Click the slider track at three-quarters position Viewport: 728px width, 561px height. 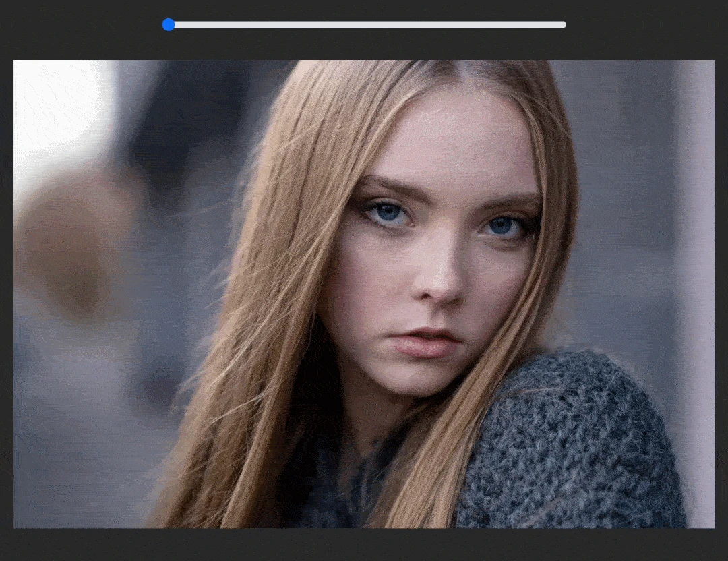pos(466,25)
